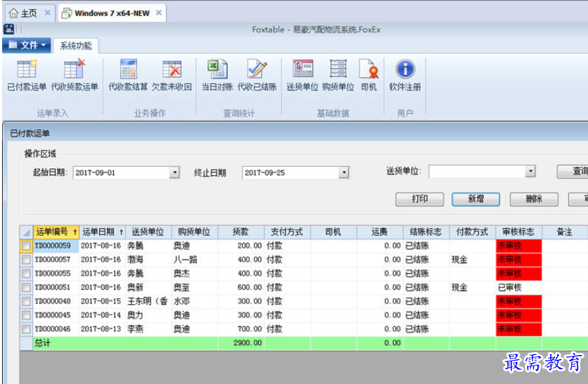The height and width of the screenshot is (384, 588).
Task: Tick the checkbox for row YD0000051
Action: click(x=26, y=287)
